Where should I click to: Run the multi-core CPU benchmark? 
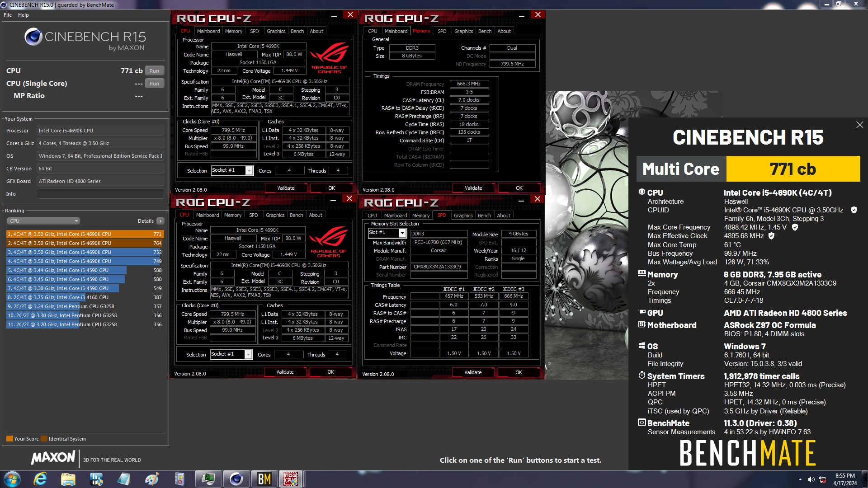[x=155, y=71]
